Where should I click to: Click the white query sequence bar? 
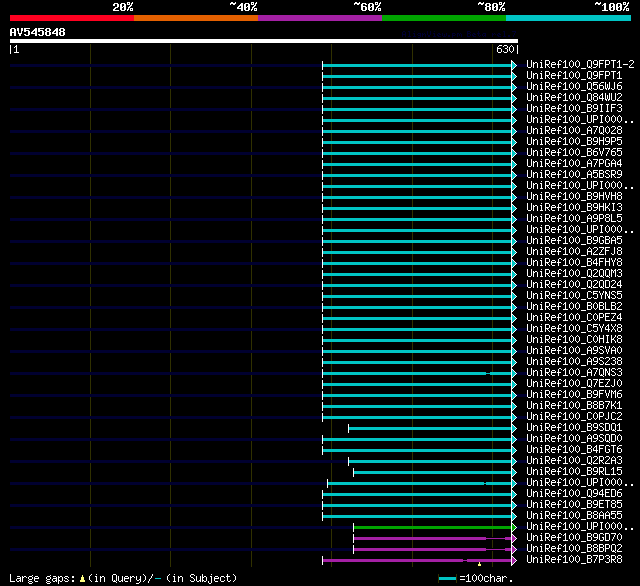pos(264,41)
